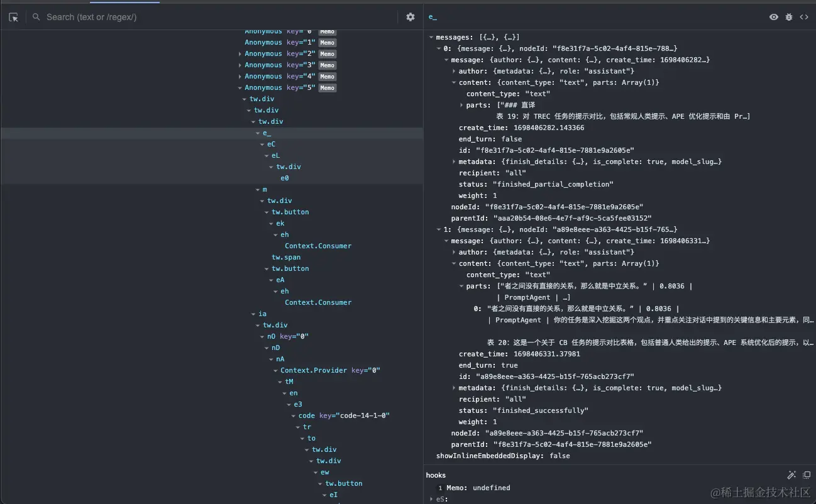Screen dimensions: 816x504
Task: Collapse the ia component arrow in tree
Action: (253, 314)
